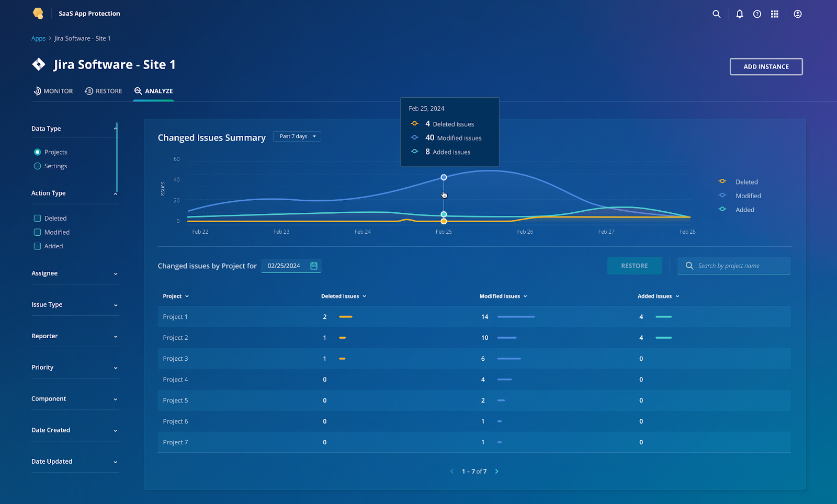Click the Restore button above table

click(x=635, y=266)
